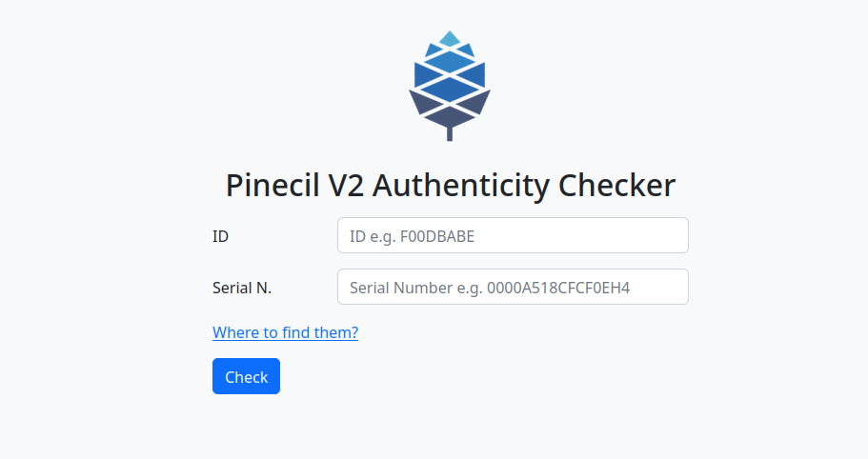Focus the ID input field
The height and width of the screenshot is (459, 868).
click(513, 235)
